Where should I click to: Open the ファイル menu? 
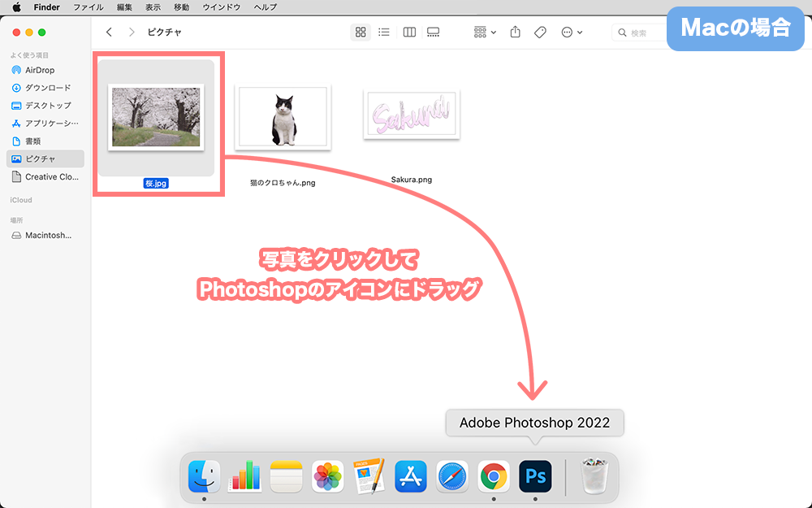(x=88, y=7)
